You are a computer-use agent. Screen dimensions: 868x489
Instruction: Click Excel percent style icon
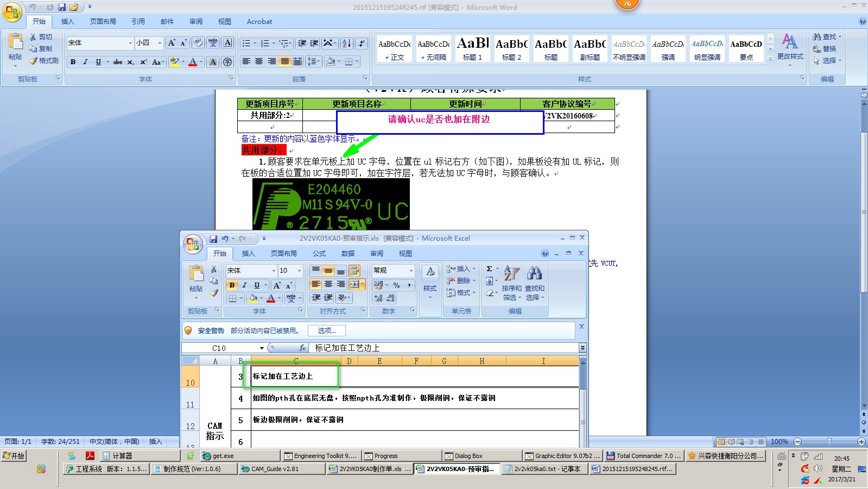397,285
